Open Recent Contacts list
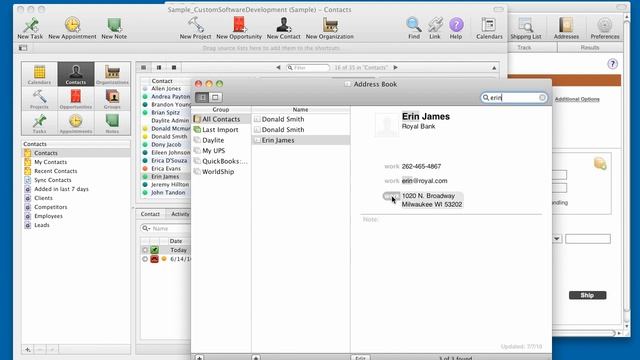 tap(56, 171)
